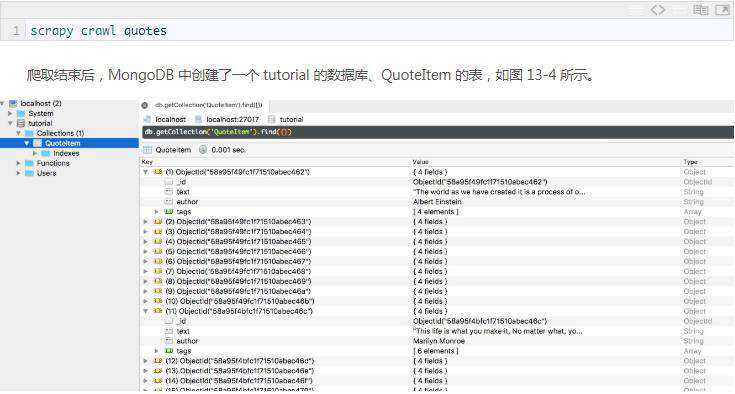
Task: Click the Indexes folder icon
Action: [x=45, y=153]
